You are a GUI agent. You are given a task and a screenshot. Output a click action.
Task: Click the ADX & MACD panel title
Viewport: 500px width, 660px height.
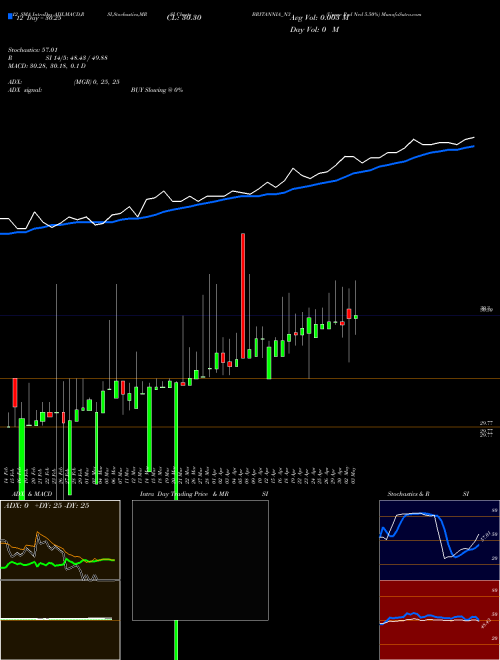pyautogui.click(x=32, y=494)
